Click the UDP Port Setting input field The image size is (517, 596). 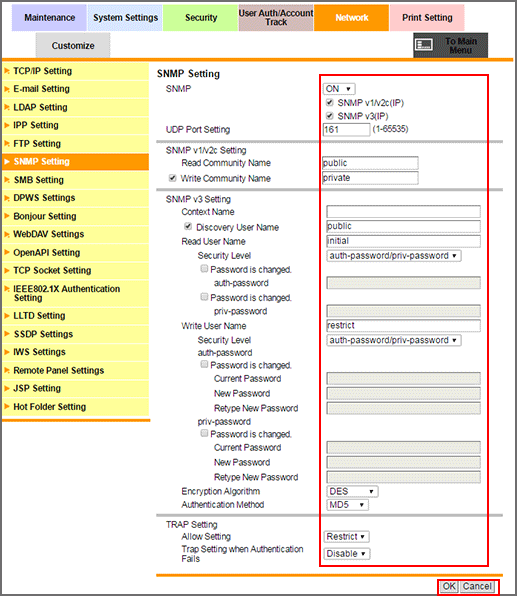coord(346,130)
